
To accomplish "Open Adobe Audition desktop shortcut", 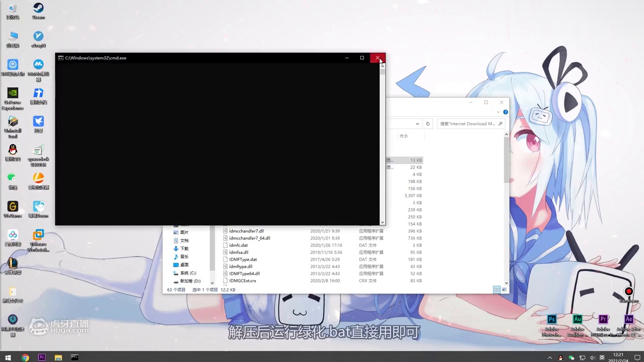I will 577,325.
